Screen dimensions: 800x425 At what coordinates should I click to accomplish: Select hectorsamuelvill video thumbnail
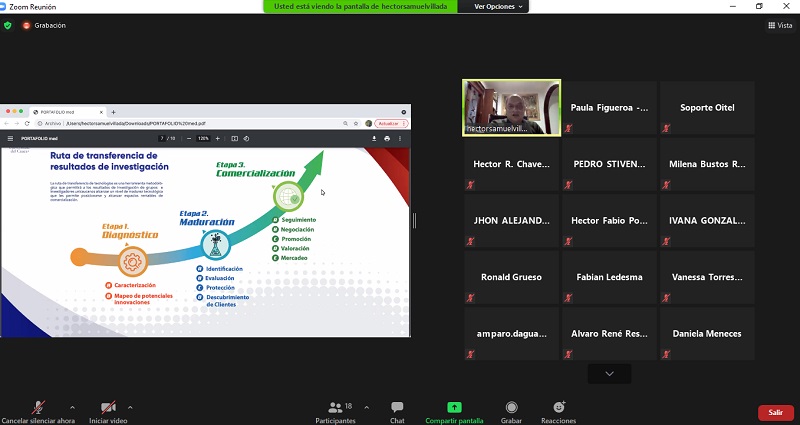511,107
